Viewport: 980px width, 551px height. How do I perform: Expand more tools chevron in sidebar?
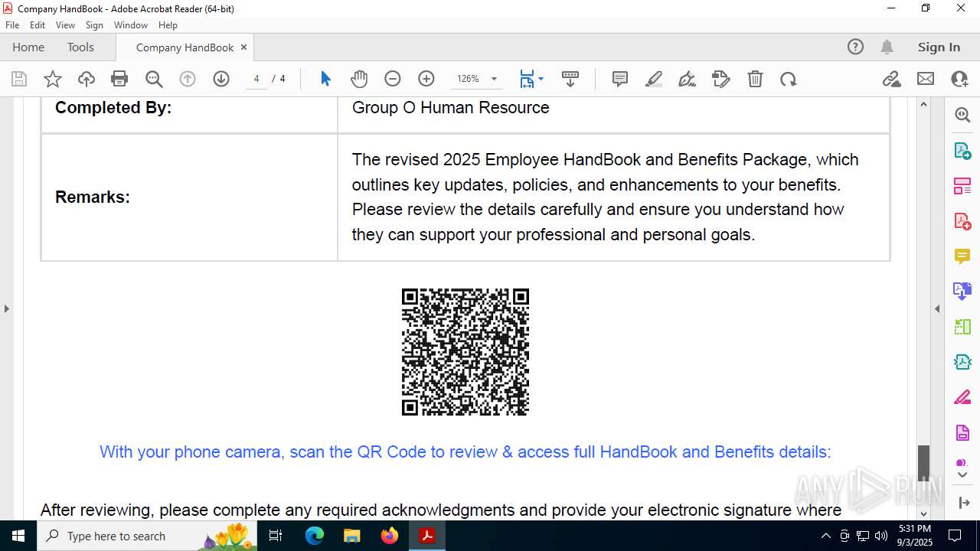[x=962, y=475]
